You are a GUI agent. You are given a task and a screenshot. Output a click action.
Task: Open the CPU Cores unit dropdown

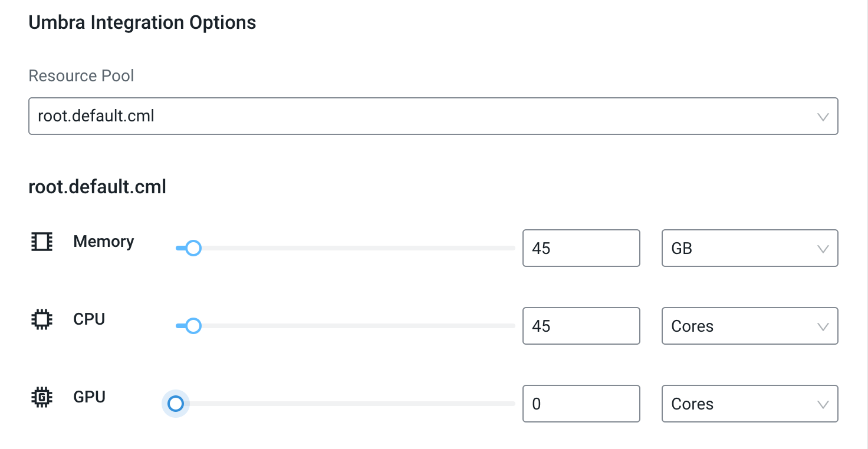point(750,326)
